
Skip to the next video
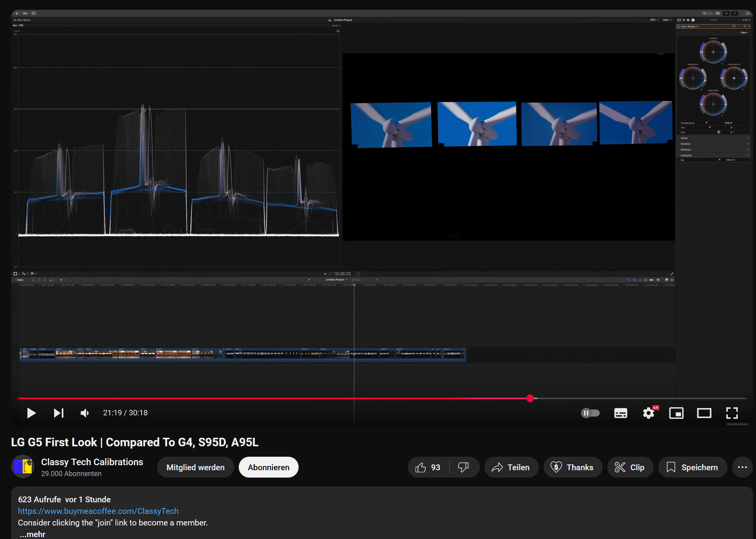point(59,413)
